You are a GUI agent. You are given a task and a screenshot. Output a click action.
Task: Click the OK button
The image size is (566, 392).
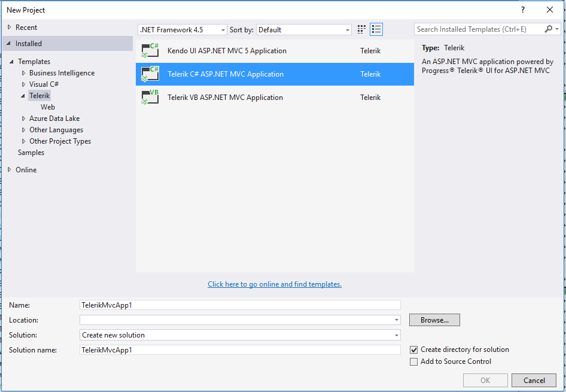coord(485,381)
